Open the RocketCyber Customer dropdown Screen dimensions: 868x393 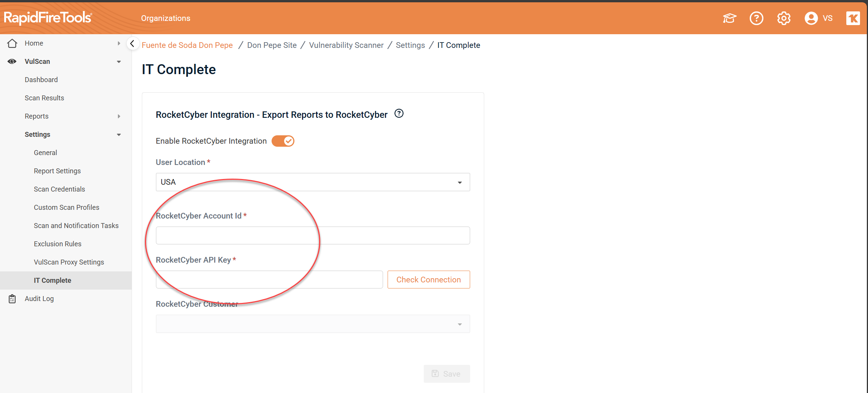click(x=313, y=324)
